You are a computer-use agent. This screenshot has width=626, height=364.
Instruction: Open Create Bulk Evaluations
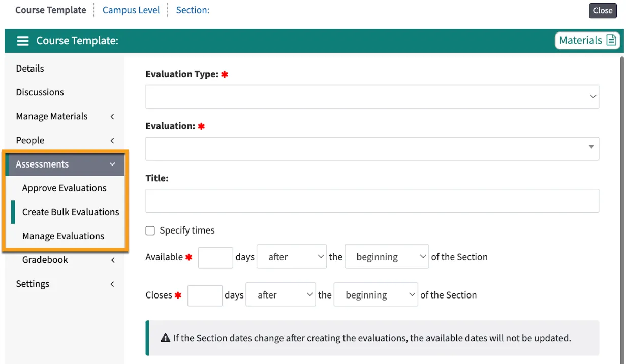coord(71,212)
